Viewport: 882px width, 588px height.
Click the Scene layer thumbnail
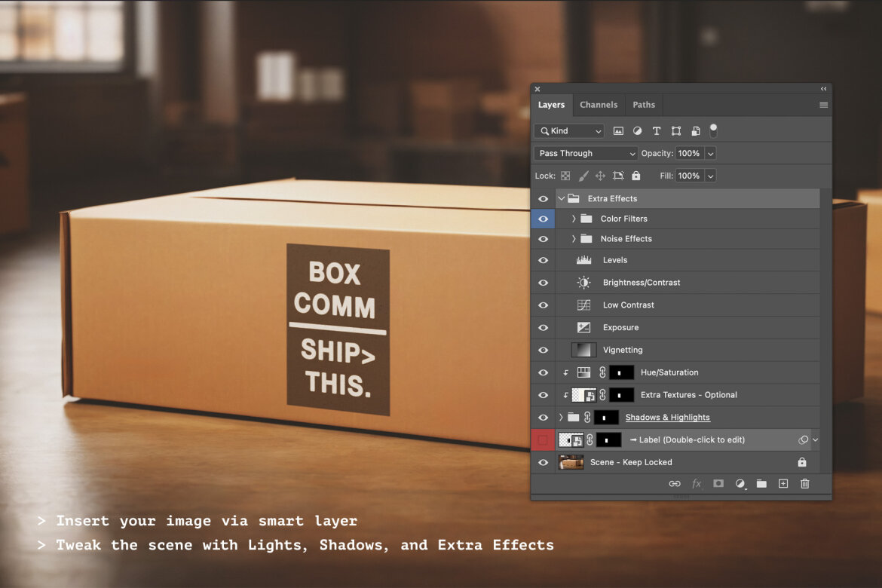[571, 462]
